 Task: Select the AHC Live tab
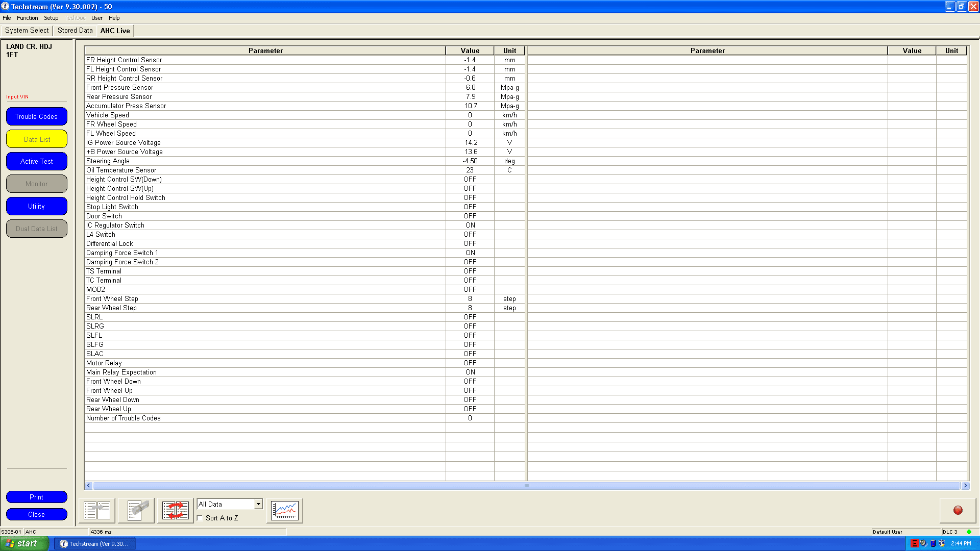coord(115,31)
